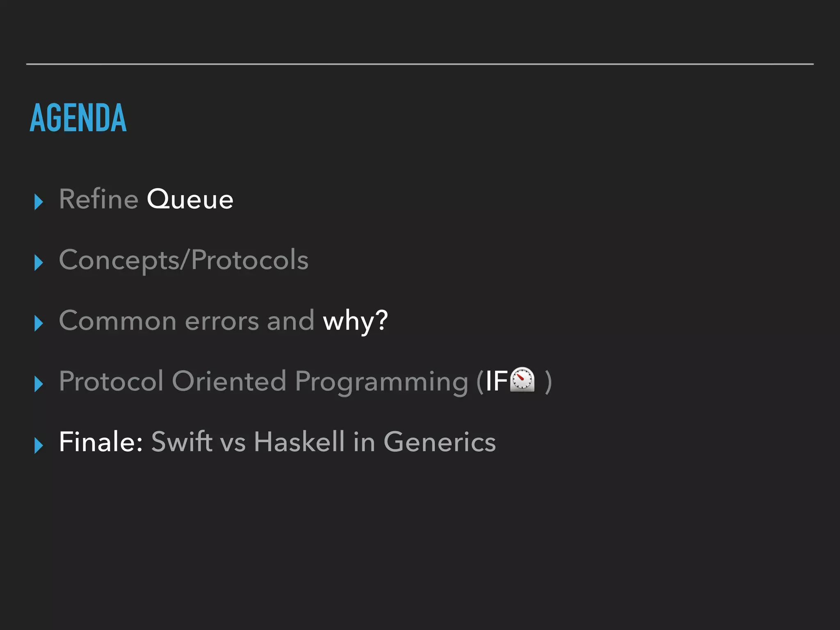Click the Protocol Oriented Programming text
840x630 pixels.
pos(263,381)
